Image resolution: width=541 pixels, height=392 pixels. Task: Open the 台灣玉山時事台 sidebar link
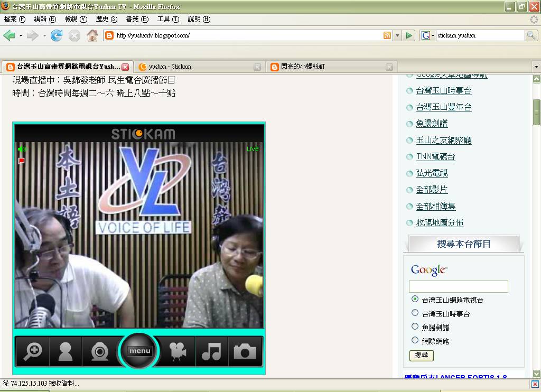[x=444, y=91]
